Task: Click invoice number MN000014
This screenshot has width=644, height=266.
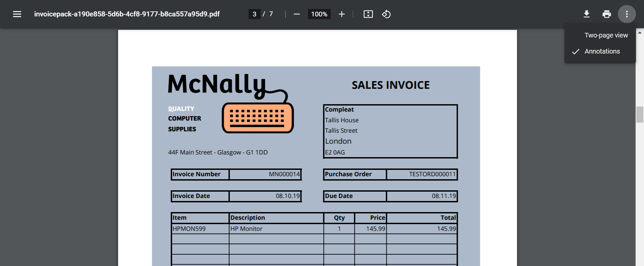Action: (284, 174)
